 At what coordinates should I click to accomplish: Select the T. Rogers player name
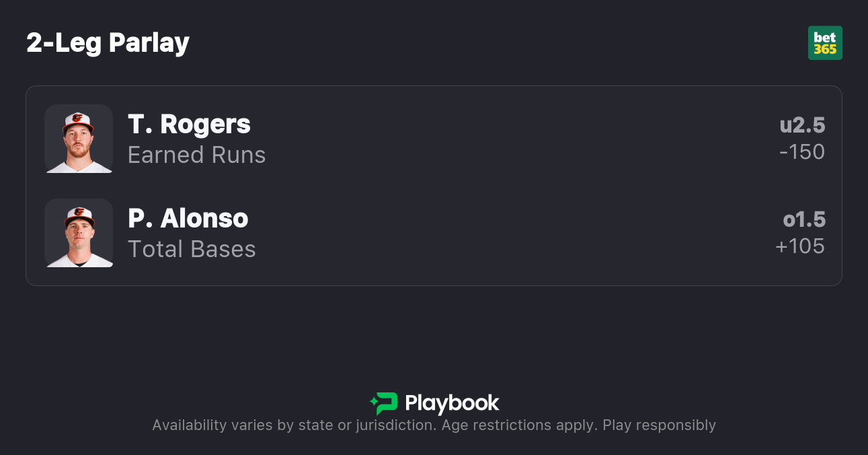[x=189, y=125]
